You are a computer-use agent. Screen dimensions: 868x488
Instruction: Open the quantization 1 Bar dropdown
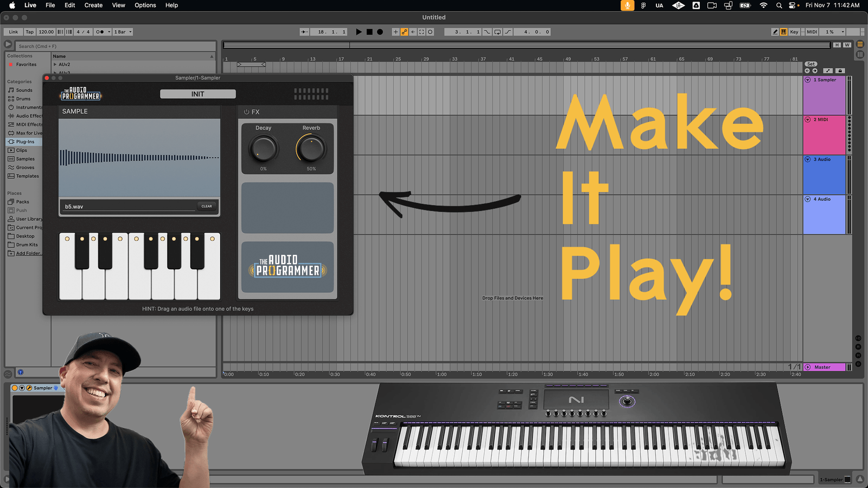[123, 31]
